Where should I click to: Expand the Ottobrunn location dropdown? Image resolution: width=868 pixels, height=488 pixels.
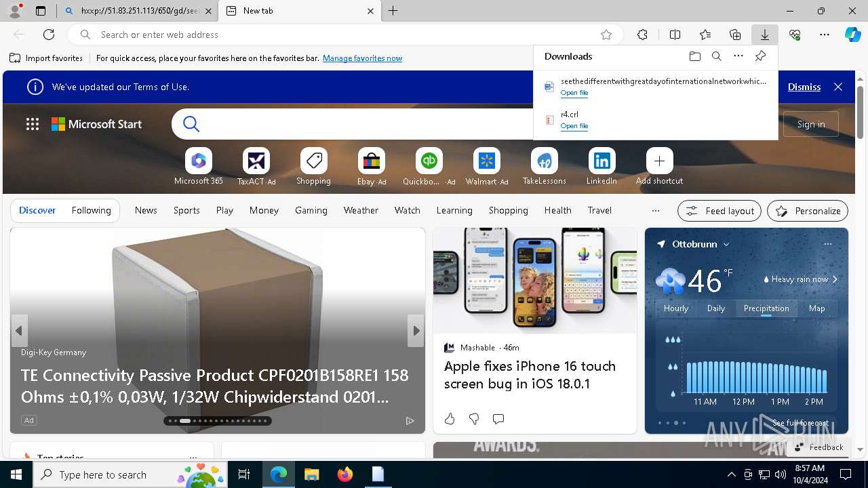[x=726, y=244]
